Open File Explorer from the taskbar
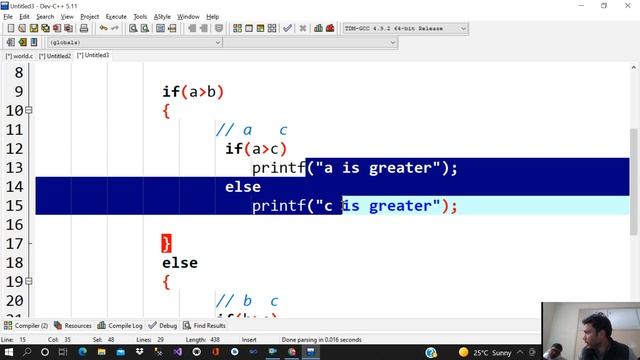This screenshot has width=640, height=360. point(101,352)
